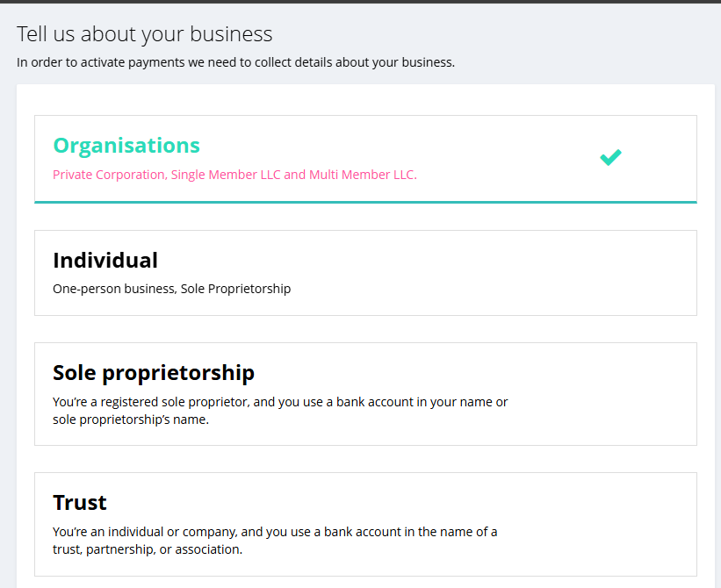Click the green checkmark on Organisations
This screenshot has width=721, height=588.
pos(610,157)
